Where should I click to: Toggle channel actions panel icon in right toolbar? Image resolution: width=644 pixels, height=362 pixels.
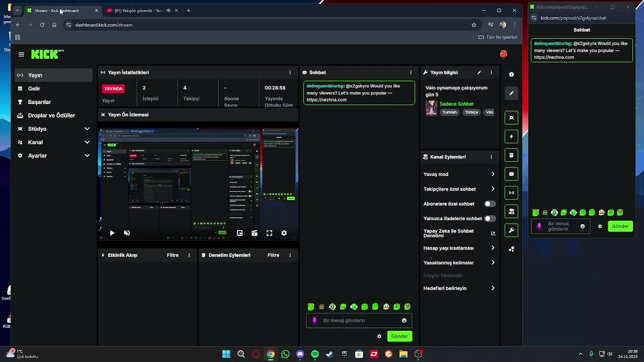pos(511,211)
